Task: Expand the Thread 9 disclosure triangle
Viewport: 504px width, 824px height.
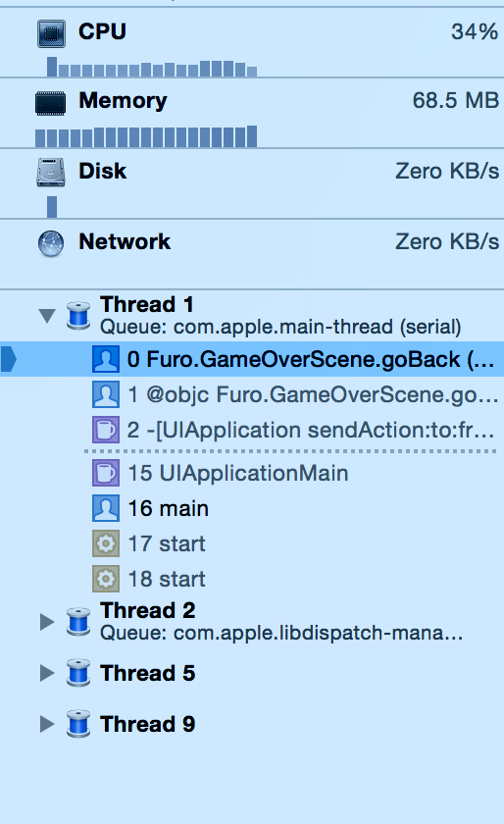Action: pyautogui.click(x=47, y=724)
